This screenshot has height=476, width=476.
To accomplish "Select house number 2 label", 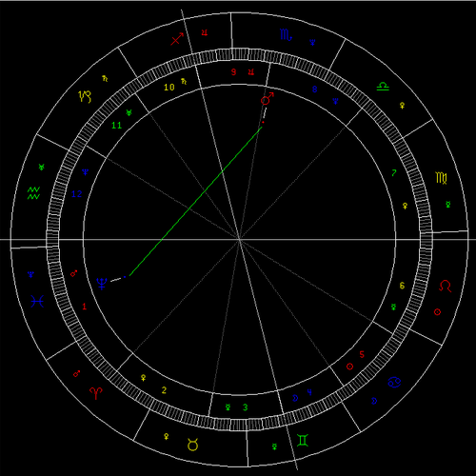I will coord(164,390).
